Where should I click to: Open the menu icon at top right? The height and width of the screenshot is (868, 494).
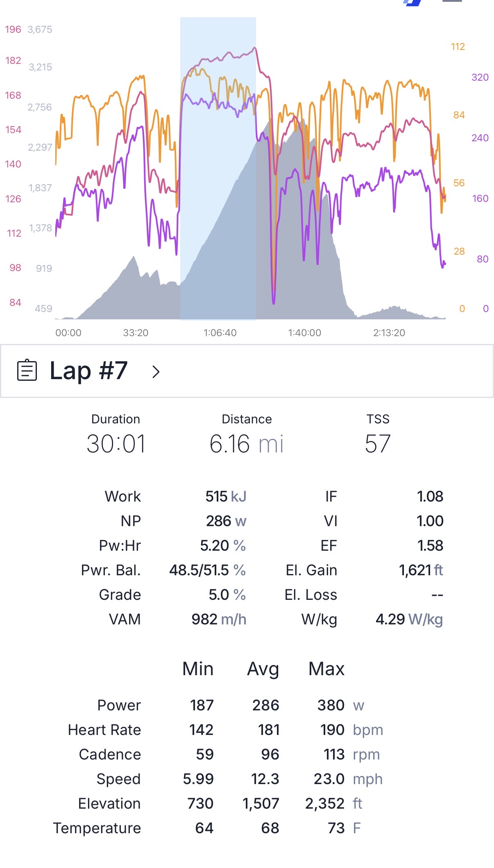(x=452, y=2)
